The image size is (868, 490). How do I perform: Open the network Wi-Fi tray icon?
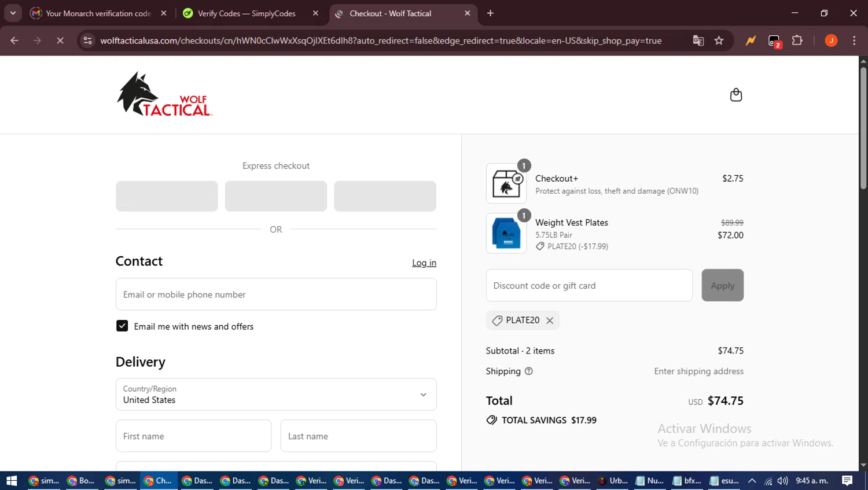click(768, 481)
